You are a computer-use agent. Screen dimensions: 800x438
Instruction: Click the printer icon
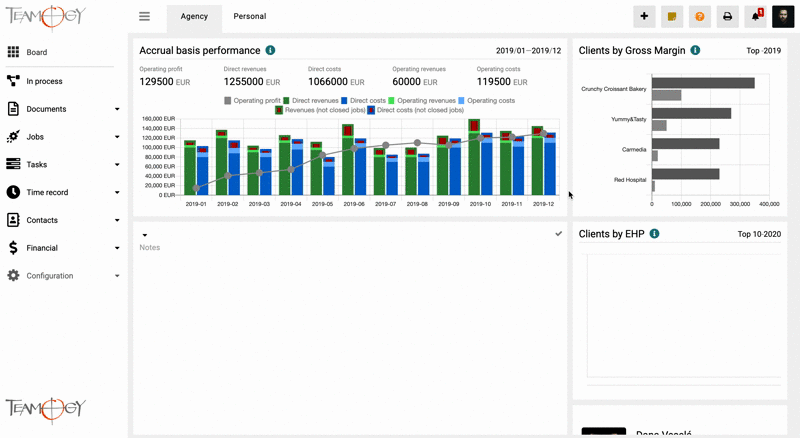pos(728,17)
